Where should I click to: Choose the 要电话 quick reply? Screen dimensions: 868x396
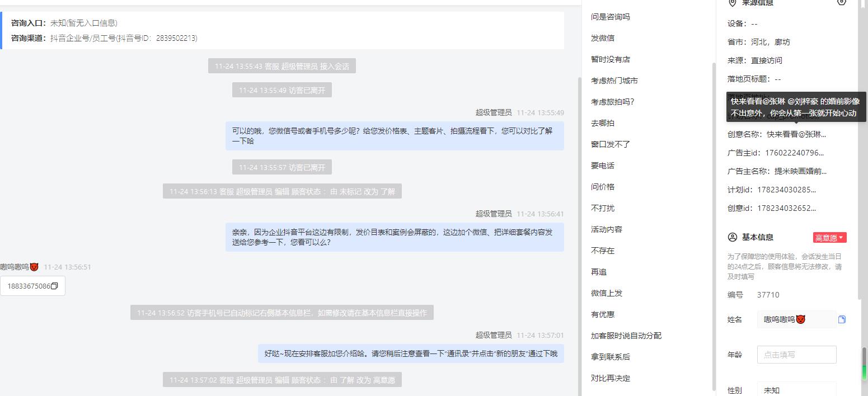(603, 166)
